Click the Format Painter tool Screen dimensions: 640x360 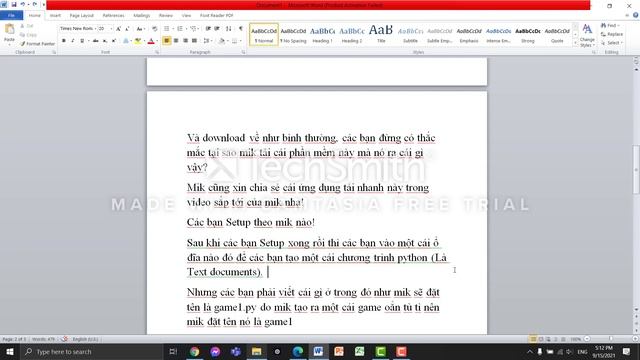click(x=37, y=44)
